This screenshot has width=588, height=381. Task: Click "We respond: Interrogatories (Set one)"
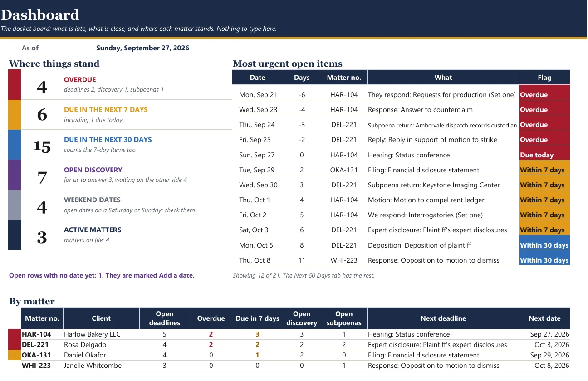pyautogui.click(x=425, y=215)
